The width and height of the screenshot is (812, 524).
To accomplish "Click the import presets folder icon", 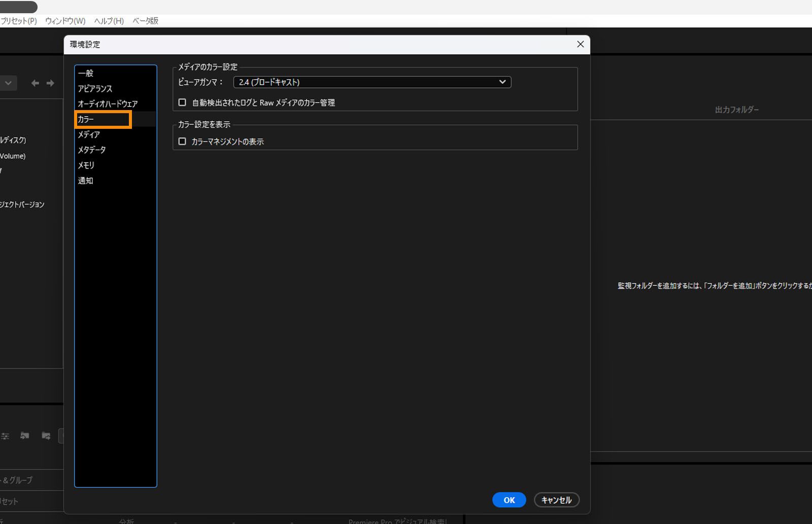I will (24, 436).
